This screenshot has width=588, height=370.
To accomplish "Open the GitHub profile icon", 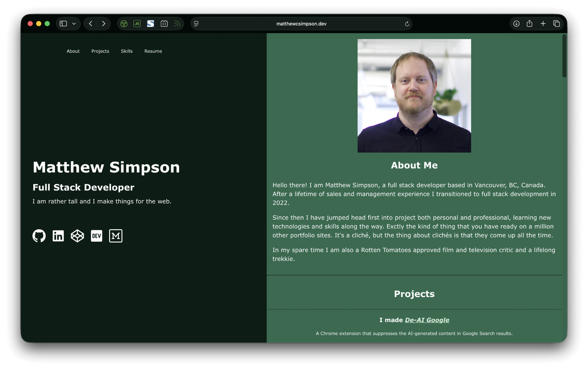I will [x=39, y=236].
